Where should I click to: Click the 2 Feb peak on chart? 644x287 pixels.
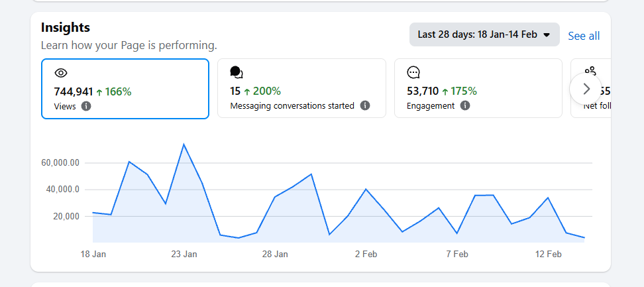(366, 190)
